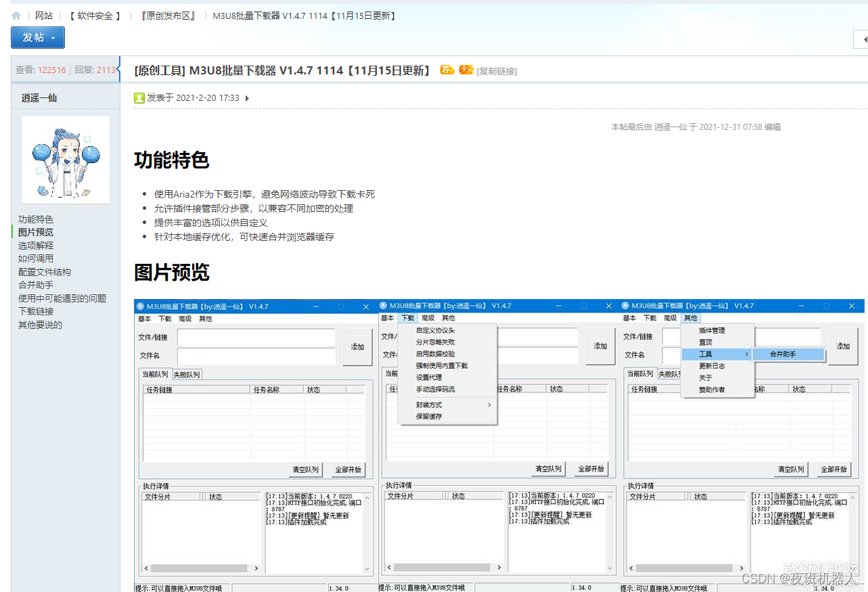This screenshot has height=592, width=868.
Task: Toggle 分片忽略失败 in the open 下载 menu
Action: click(448, 342)
